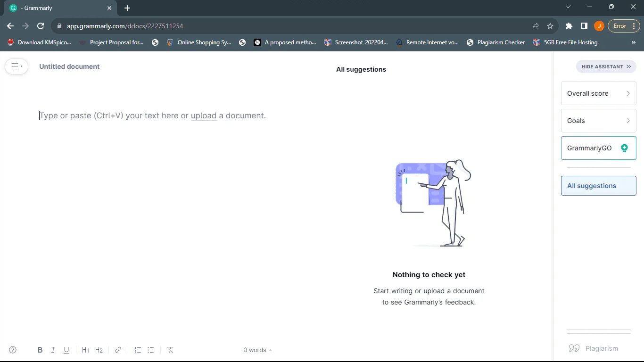The image size is (644, 362).
Task: Hide the Grammarly assistant panel
Action: pos(606,66)
